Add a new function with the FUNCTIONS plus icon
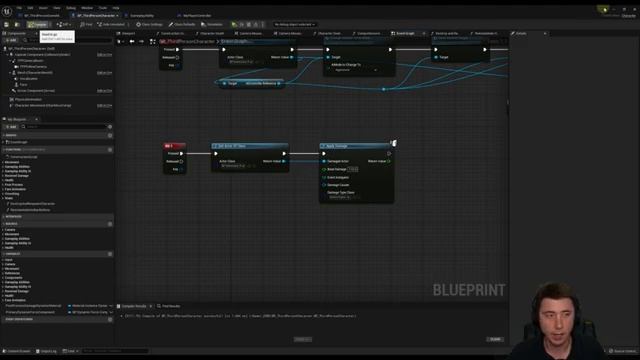The image size is (640, 360). [x=110, y=150]
